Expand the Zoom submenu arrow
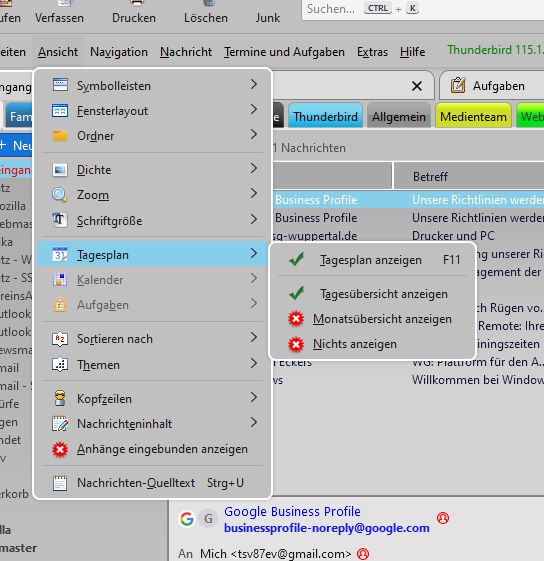This screenshot has width=544, height=561. click(254, 194)
